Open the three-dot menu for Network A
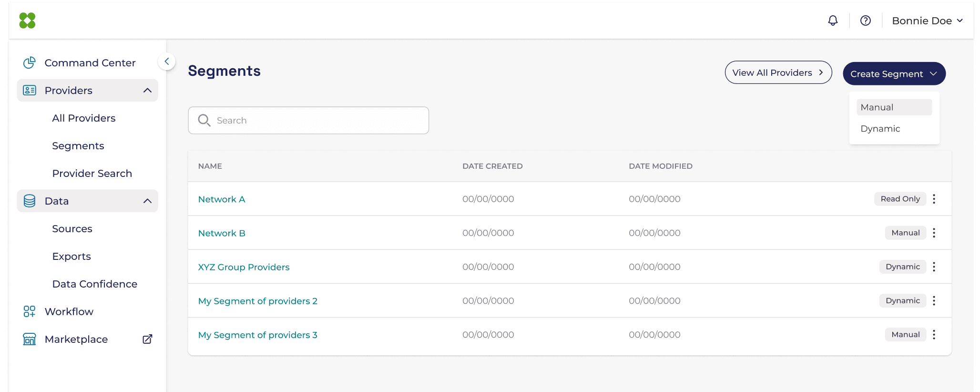 click(x=934, y=199)
